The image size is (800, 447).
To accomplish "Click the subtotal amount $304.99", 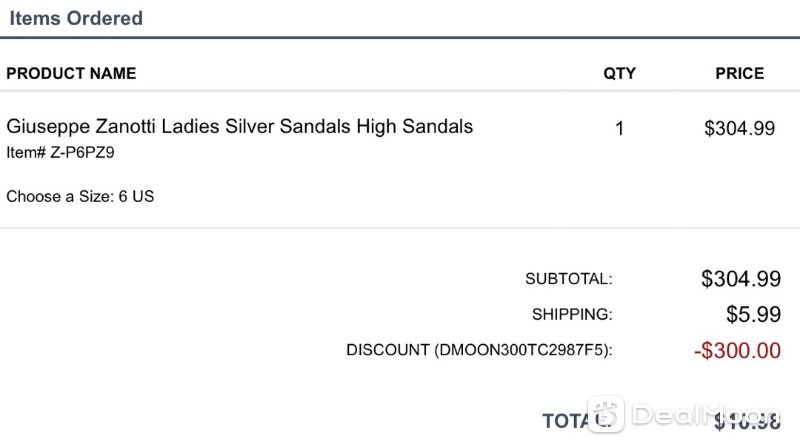I will tap(741, 279).
